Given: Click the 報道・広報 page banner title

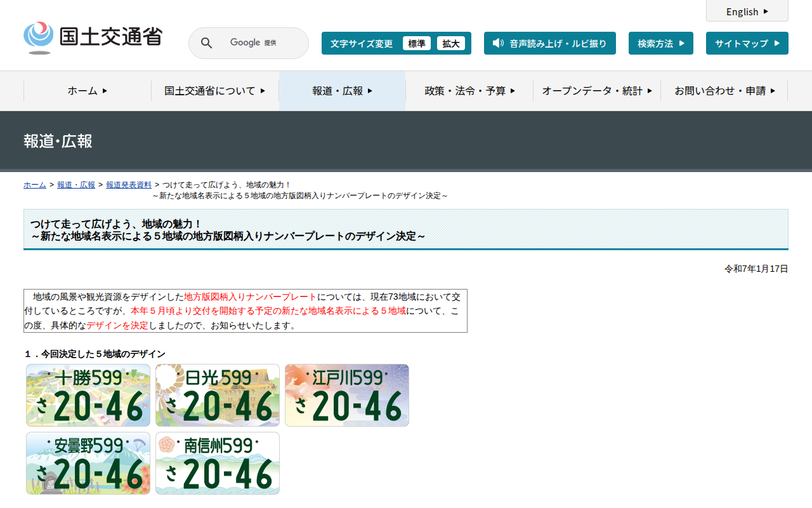Looking at the screenshot, I should tap(58, 141).
